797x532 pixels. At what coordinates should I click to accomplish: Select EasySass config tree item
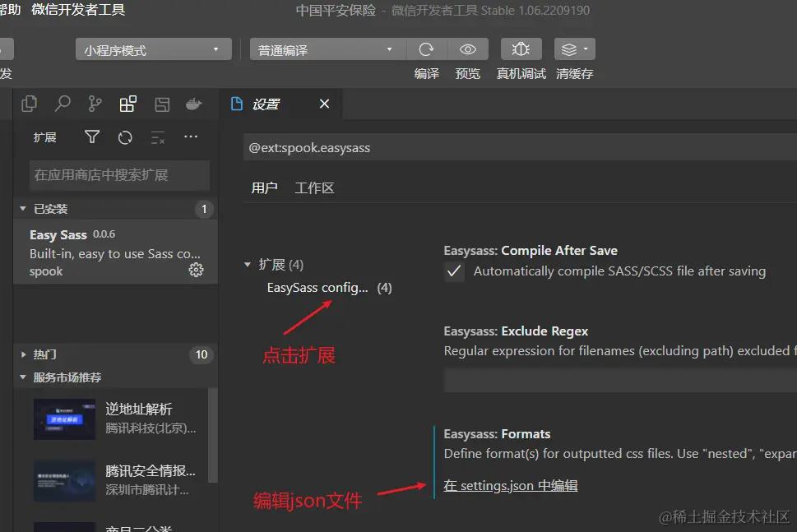pos(329,288)
